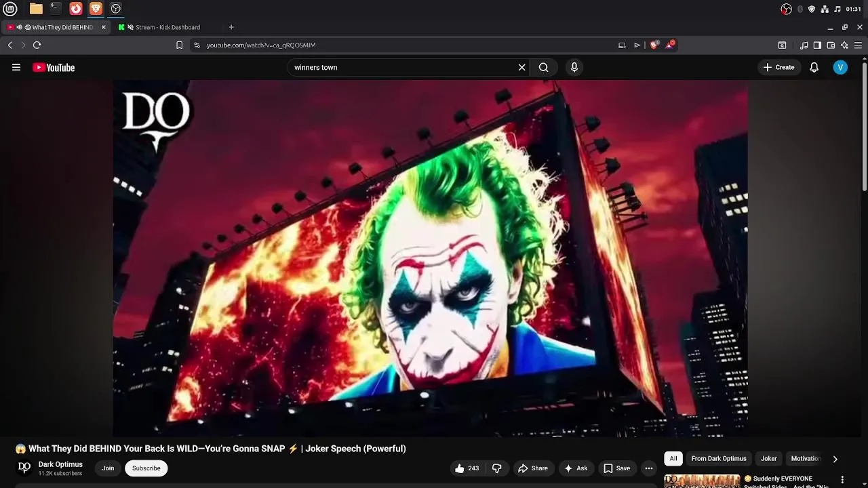Join the Dark Optimus channel
The width and height of the screenshot is (868, 488).
pos(108,468)
